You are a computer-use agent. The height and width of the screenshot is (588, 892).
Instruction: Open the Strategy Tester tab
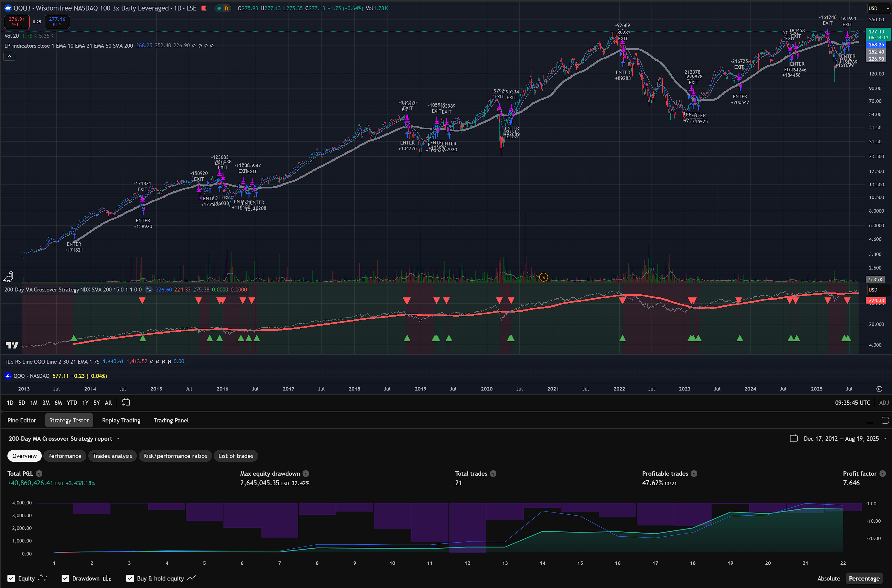coord(69,420)
